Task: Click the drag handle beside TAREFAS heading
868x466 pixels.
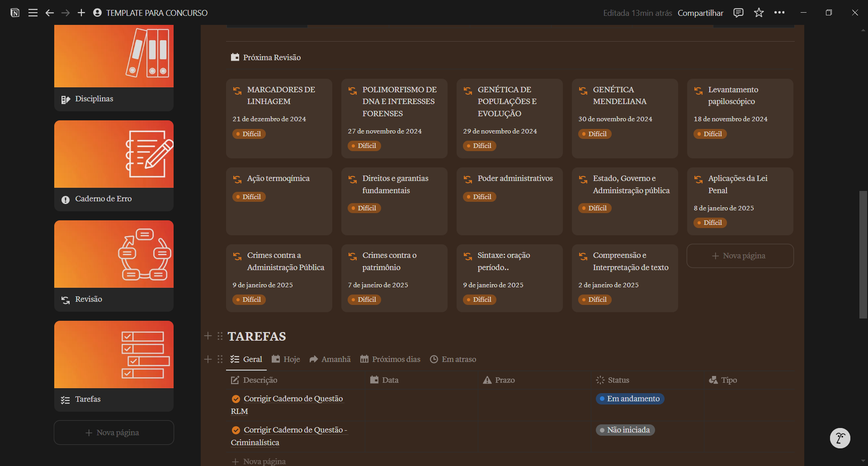Action: click(220, 336)
